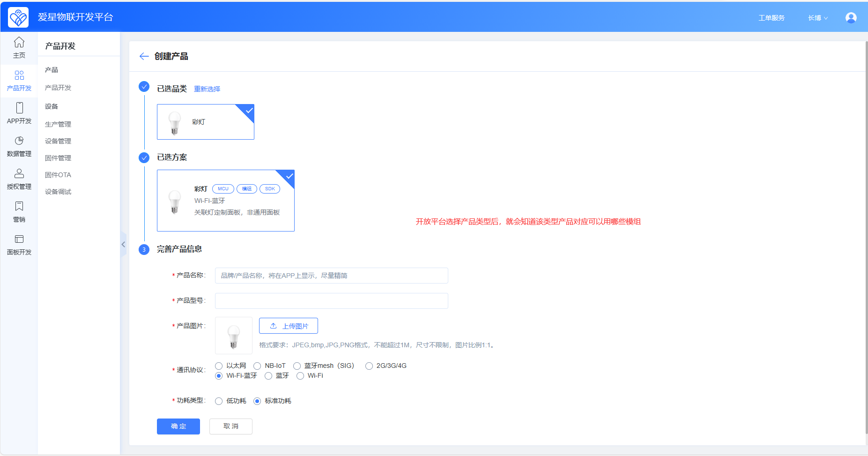Click the completed check icon beside 已选方案
Image resolution: width=868 pixels, height=456 pixels.
pyautogui.click(x=144, y=158)
